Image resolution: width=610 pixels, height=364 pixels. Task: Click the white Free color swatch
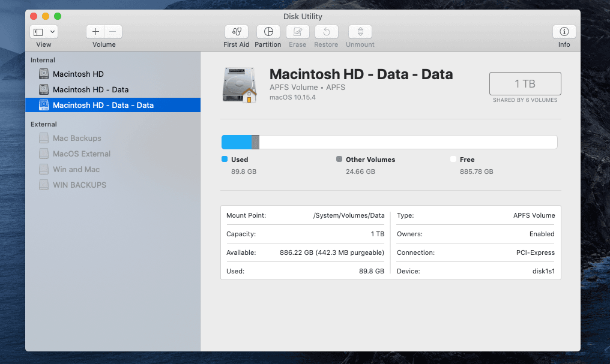pos(453,159)
